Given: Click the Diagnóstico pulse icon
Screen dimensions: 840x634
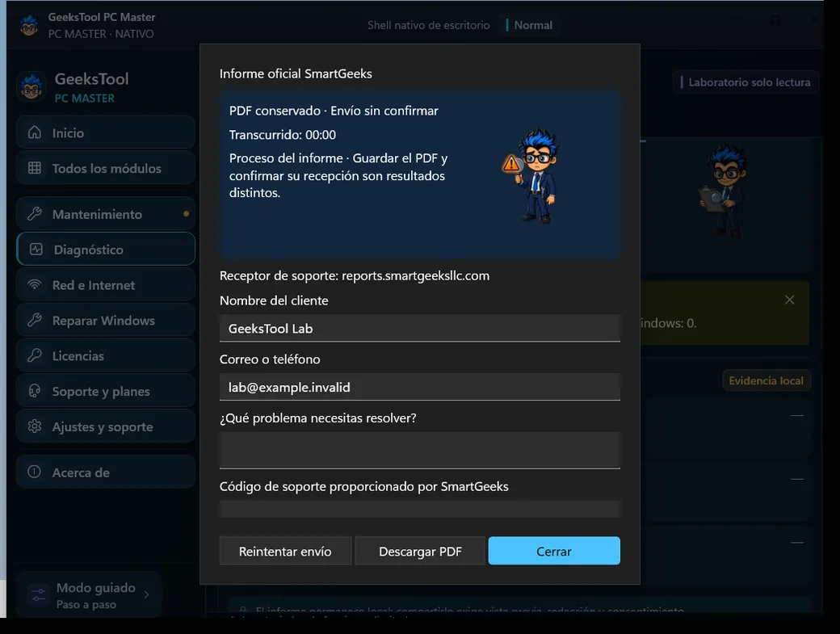Looking at the screenshot, I should coord(36,249).
